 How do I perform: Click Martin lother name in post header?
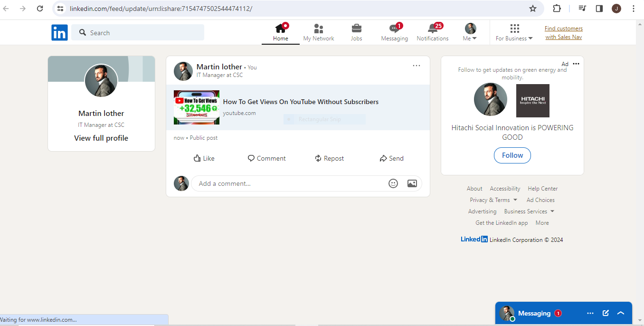[x=219, y=67]
